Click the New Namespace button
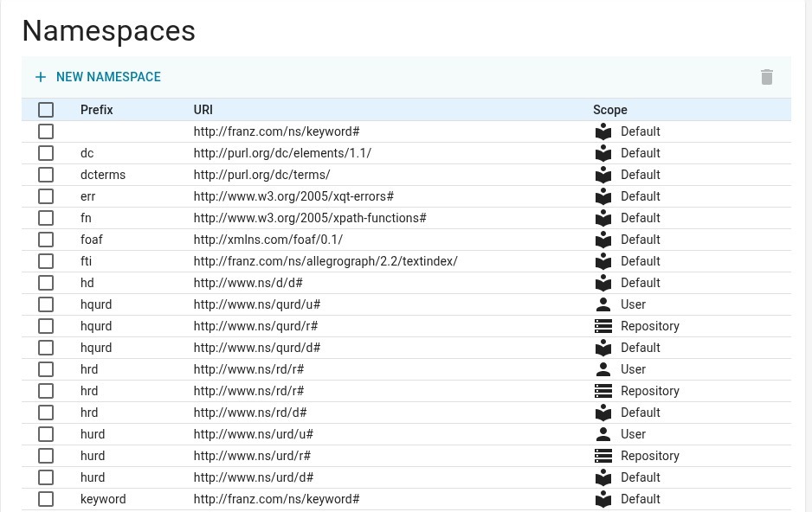This screenshot has height=512, width=812. (x=98, y=77)
